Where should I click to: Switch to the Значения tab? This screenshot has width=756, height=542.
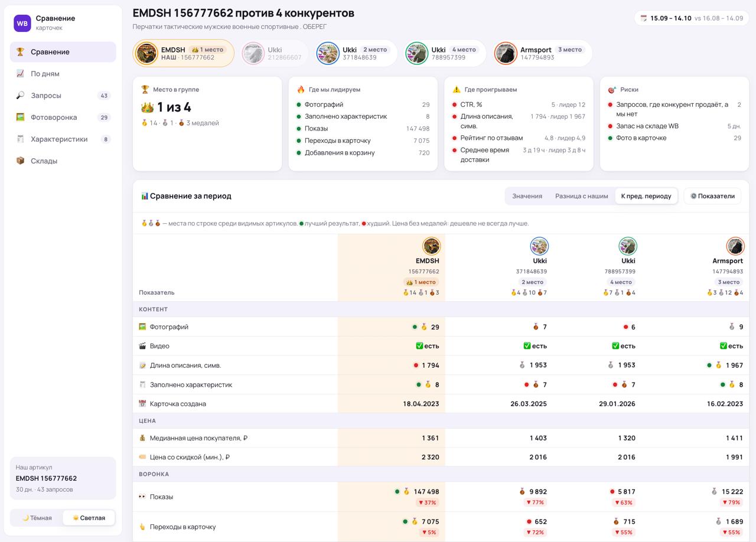(527, 196)
